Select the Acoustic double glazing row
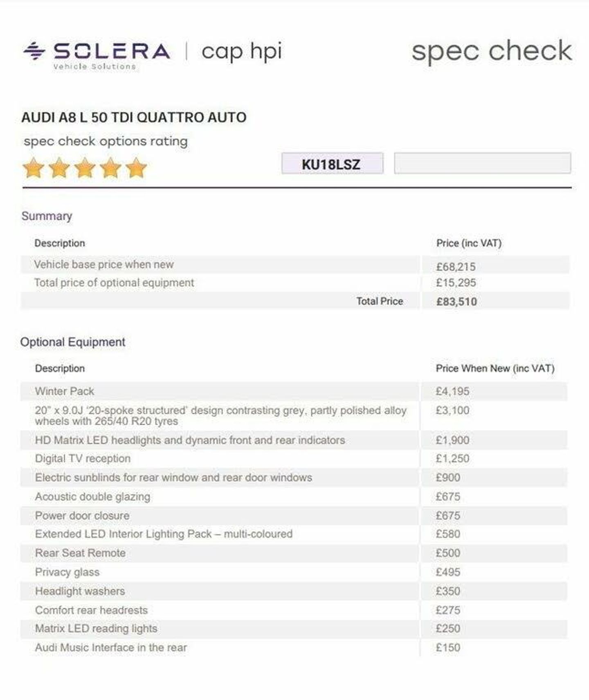This screenshot has height=700, width=589. [294, 497]
